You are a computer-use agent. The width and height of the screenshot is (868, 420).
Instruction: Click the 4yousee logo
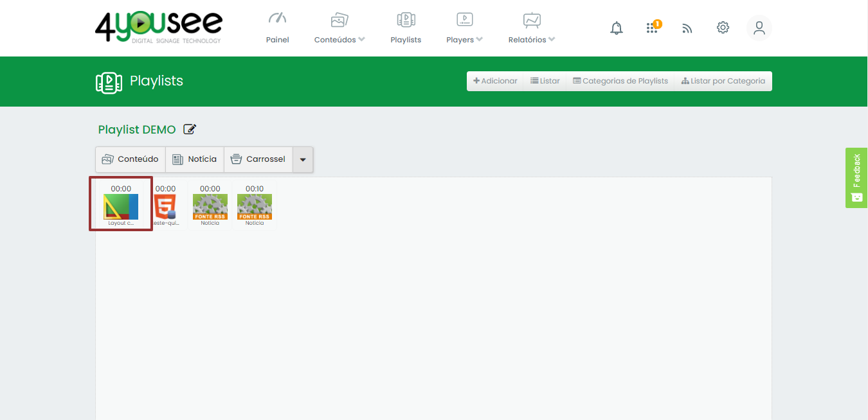click(158, 27)
